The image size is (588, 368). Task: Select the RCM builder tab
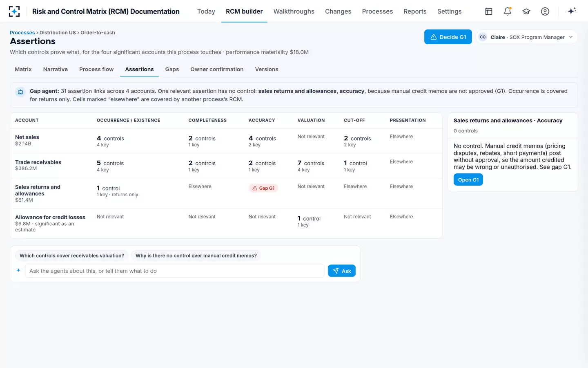(244, 11)
